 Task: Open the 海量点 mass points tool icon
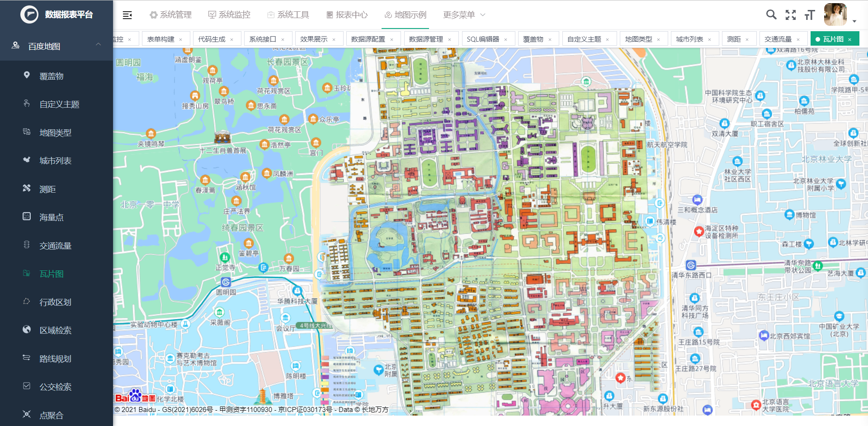point(26,217)
